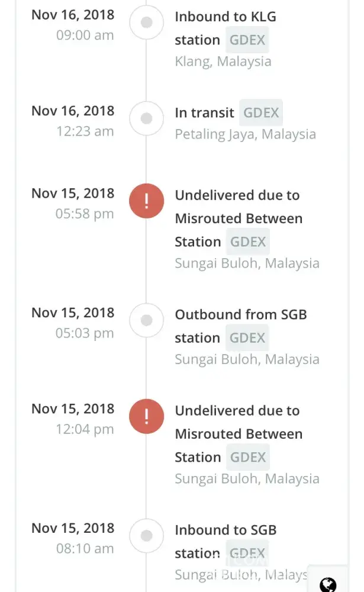This screenshot has width=364, height=592.
Task: Click the GDEX tag on Outbound from SGB station
Action: click(x=247, y=338)
